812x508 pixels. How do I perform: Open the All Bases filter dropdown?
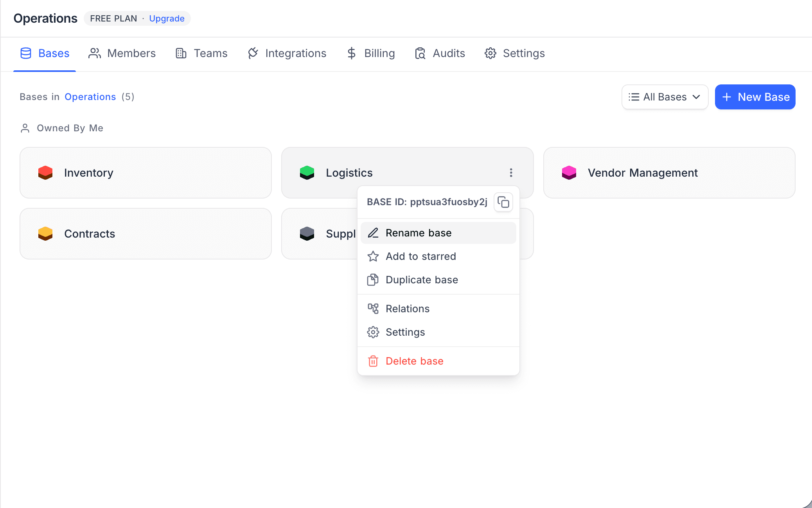click(x=665, y=97)
